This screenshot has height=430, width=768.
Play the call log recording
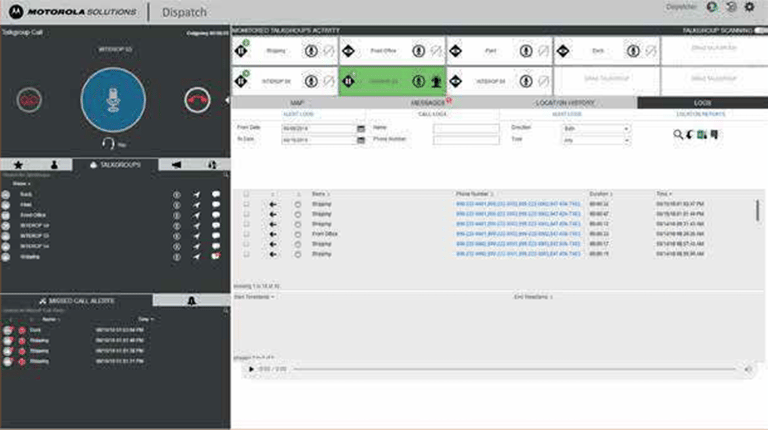(251, 369)
